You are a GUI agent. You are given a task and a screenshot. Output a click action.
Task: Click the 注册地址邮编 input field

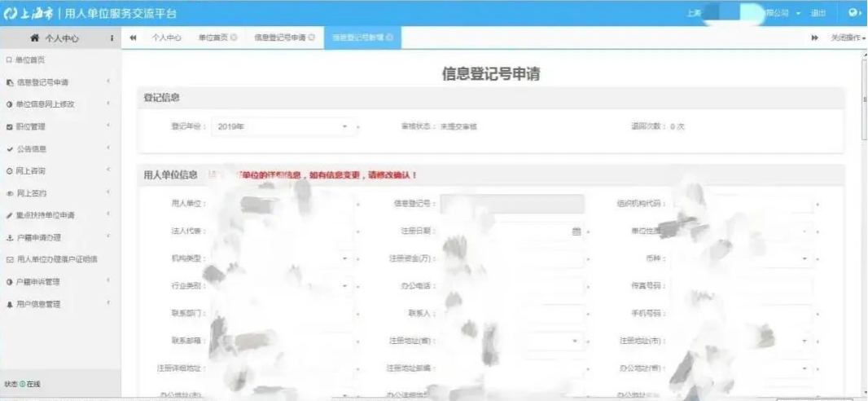click(x=512, y=369)
